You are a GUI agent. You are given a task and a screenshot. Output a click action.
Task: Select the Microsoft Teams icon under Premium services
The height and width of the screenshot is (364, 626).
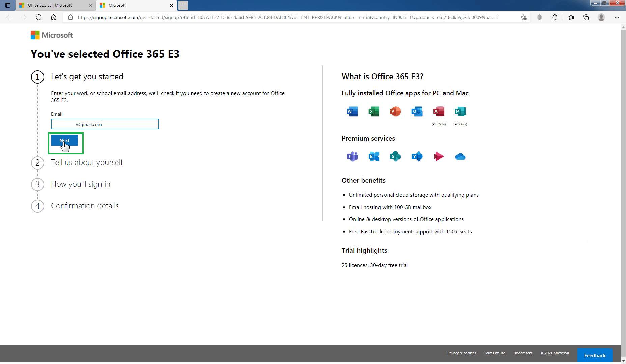(352, 156)
